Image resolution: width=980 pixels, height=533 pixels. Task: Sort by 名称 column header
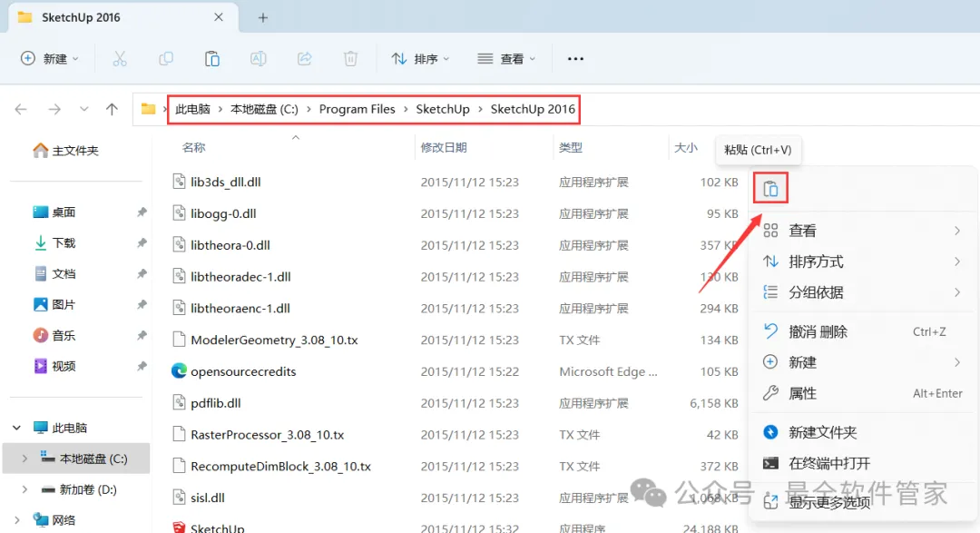click(x=194, y=148)
